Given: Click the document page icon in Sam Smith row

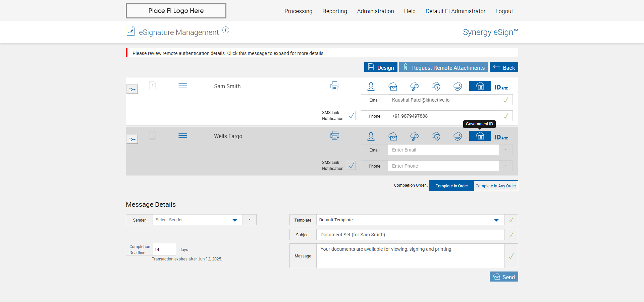Looking at the screenshot, I should [x=152, y=86].
